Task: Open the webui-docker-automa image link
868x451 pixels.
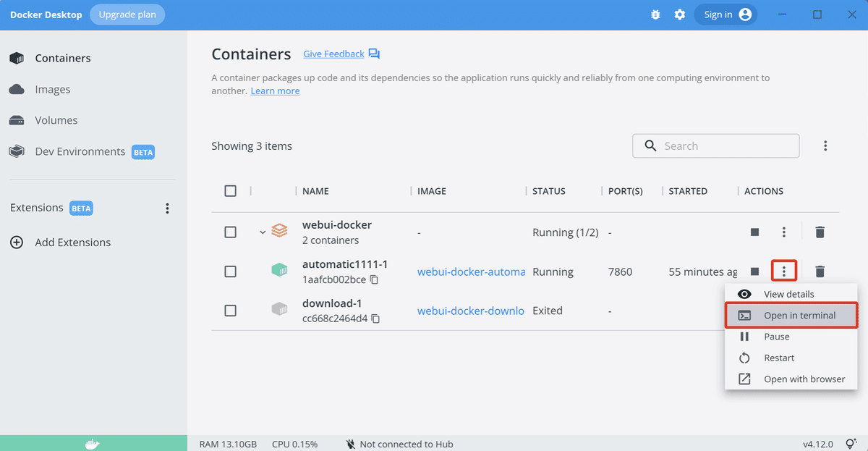Action: coord(472,272)
